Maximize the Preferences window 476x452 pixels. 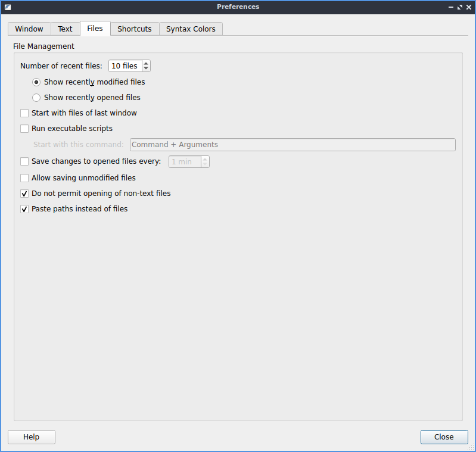(x=459, y=7)
